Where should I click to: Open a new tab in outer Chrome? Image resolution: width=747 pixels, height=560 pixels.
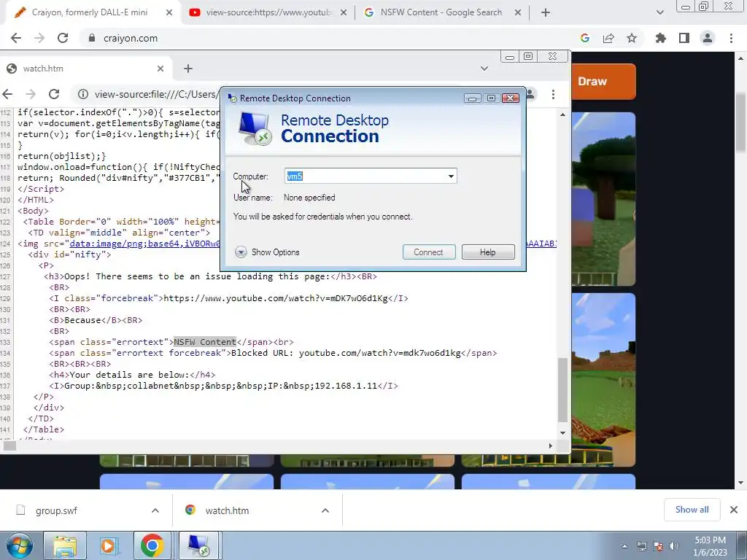546,13
